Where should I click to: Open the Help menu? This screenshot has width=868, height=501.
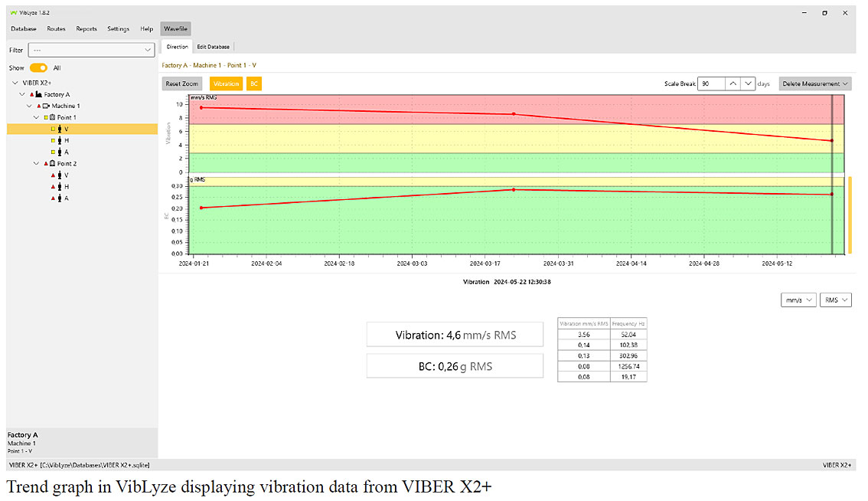[x=146, y=29]
